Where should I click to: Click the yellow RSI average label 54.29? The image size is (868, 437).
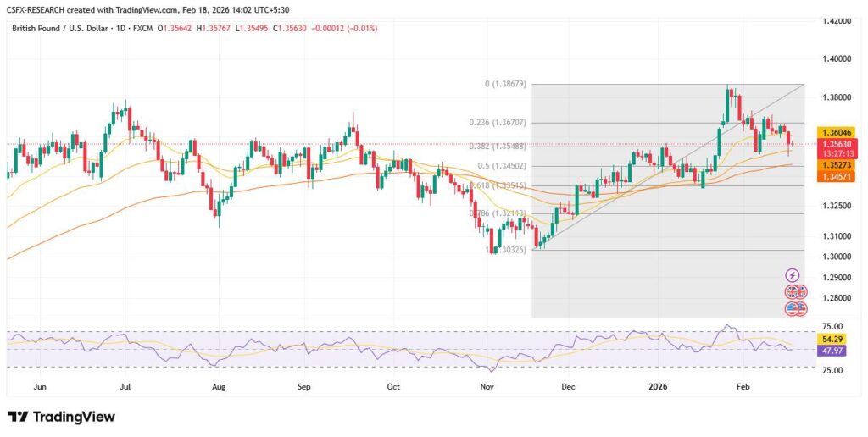coord(834,339)
